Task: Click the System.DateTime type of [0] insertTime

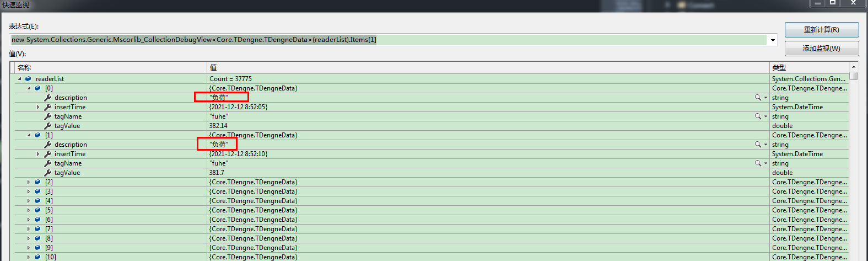Action: (x=797, y=107)
